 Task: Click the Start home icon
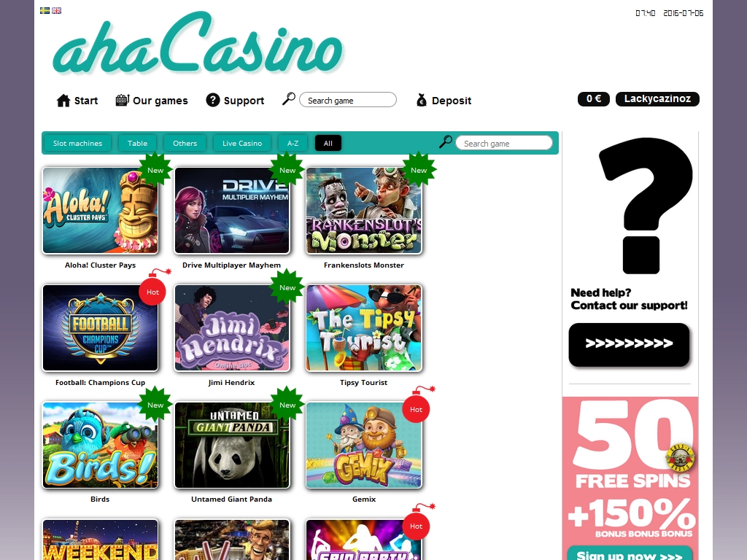(63, 101)
